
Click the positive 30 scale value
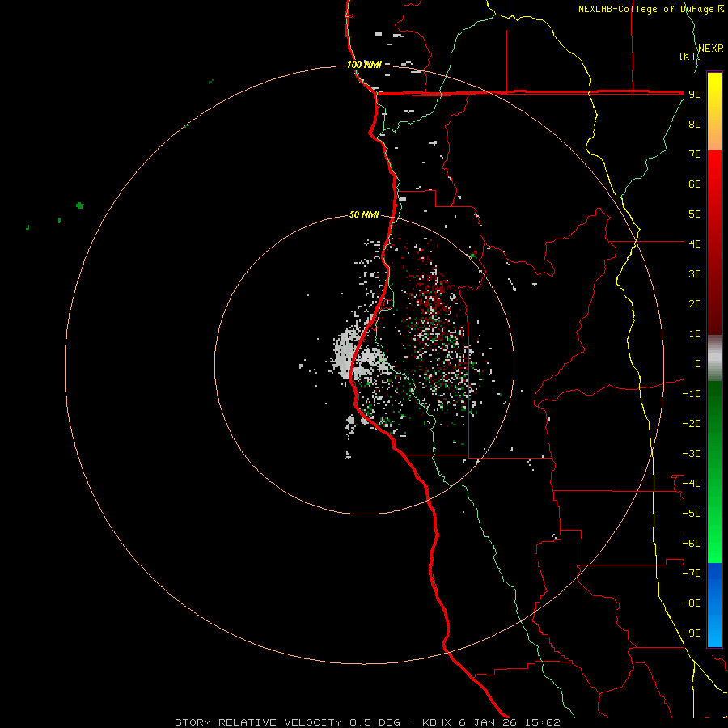[695, 274]
